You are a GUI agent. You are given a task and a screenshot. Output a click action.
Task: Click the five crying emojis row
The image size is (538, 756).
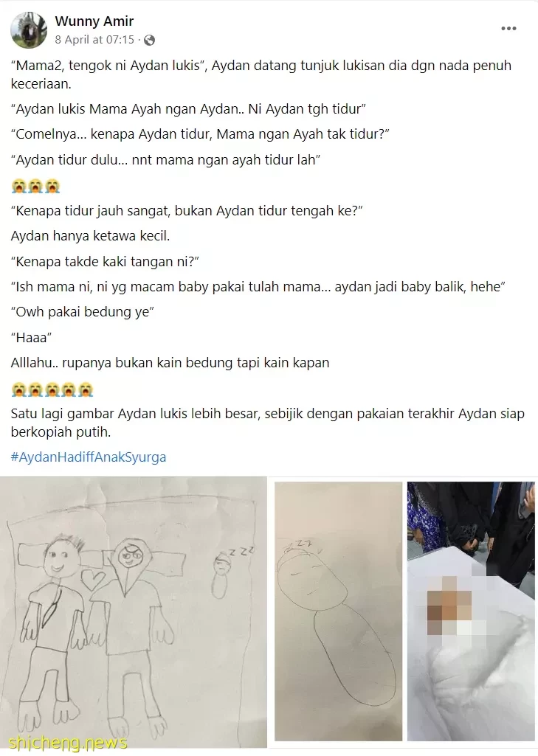[52, 389]
